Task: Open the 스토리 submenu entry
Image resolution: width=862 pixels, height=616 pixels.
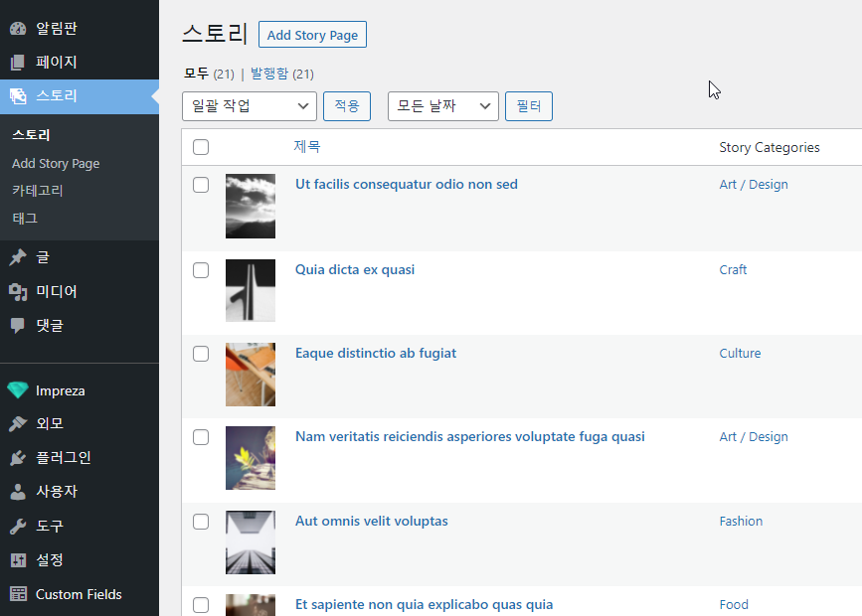Action: point(32,135)
